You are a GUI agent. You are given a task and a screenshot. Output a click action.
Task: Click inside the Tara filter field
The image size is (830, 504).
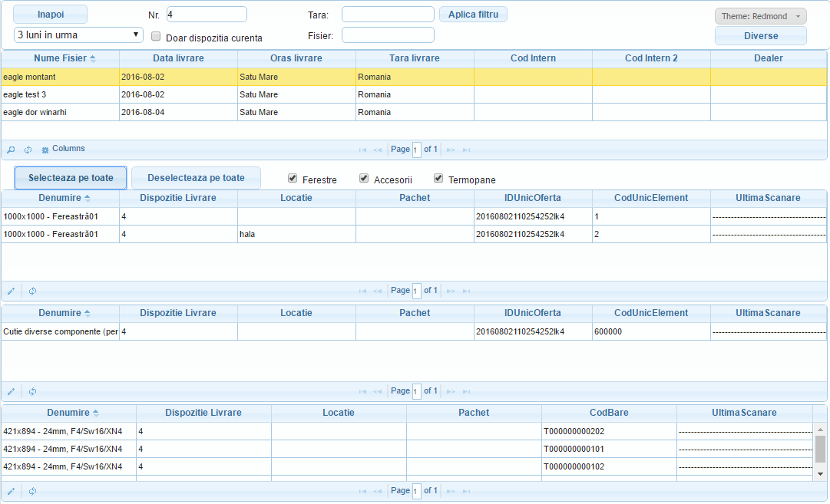(387, 14)
